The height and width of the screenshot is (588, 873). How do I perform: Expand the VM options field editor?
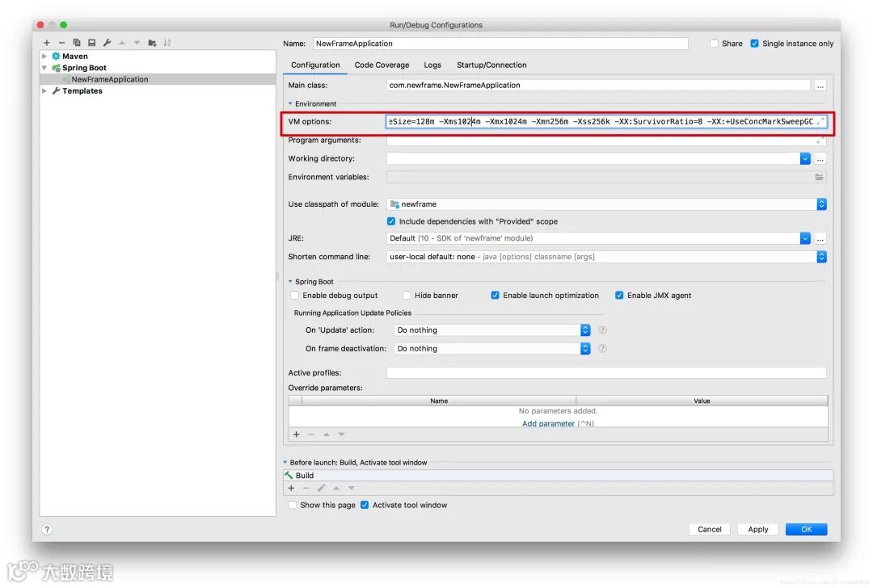tap(820, 121)
